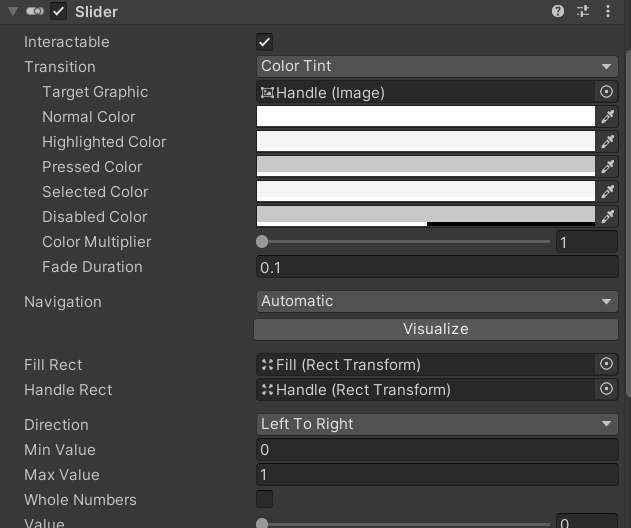Click the Handle Image icon in Target Graphic
The width and height of the screenshot is (631, 528).
point(267,93)
